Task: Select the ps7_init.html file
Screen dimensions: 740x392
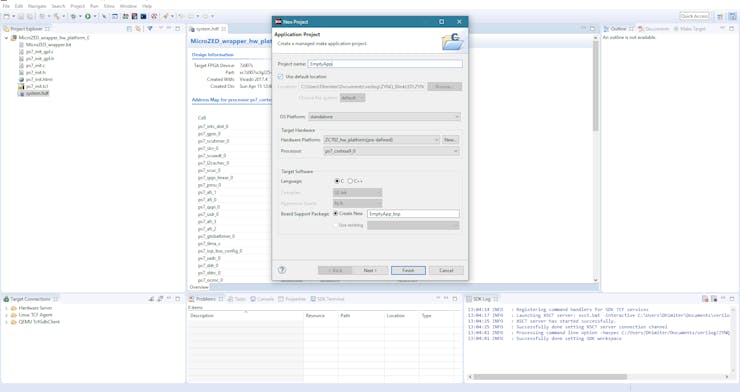Action: click(39, 79)
